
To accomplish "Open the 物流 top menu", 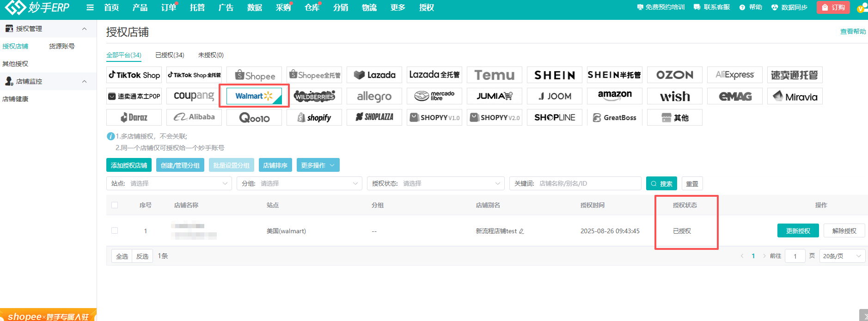I will tap(369, 7).
